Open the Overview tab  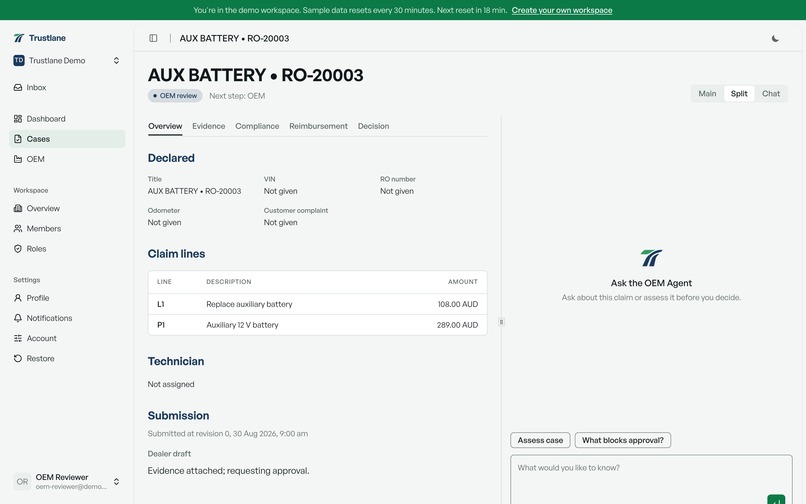click(165, 126)
